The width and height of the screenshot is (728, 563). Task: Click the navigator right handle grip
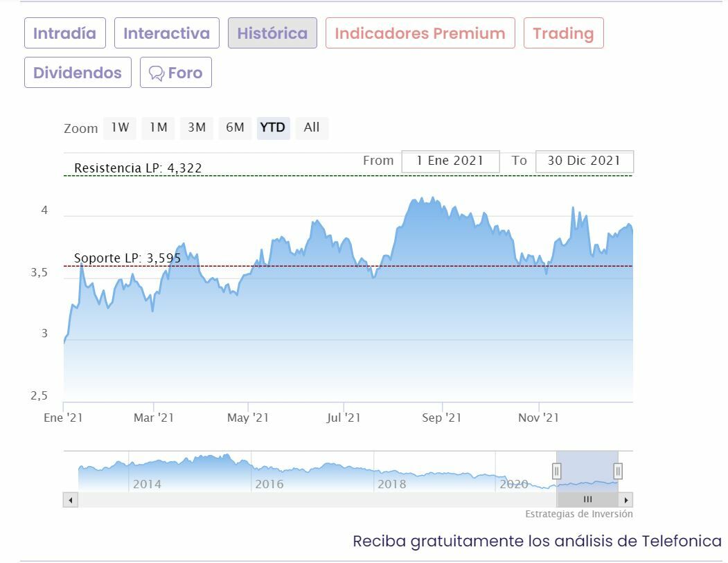click(618, 472)
